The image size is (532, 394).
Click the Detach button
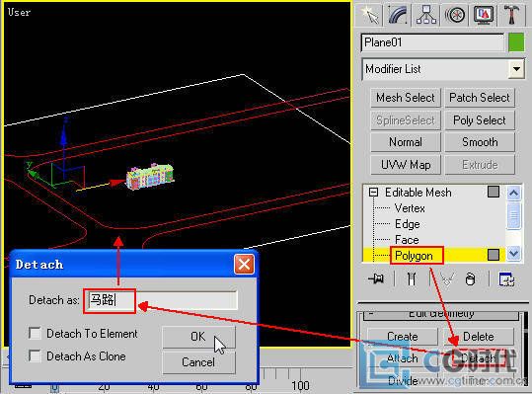[479, 358]
